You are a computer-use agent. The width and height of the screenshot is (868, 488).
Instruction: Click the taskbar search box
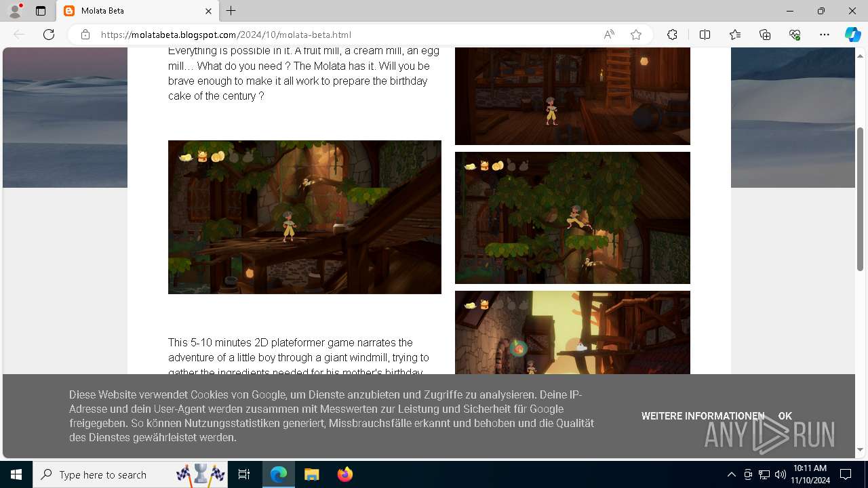coord(132,474)
